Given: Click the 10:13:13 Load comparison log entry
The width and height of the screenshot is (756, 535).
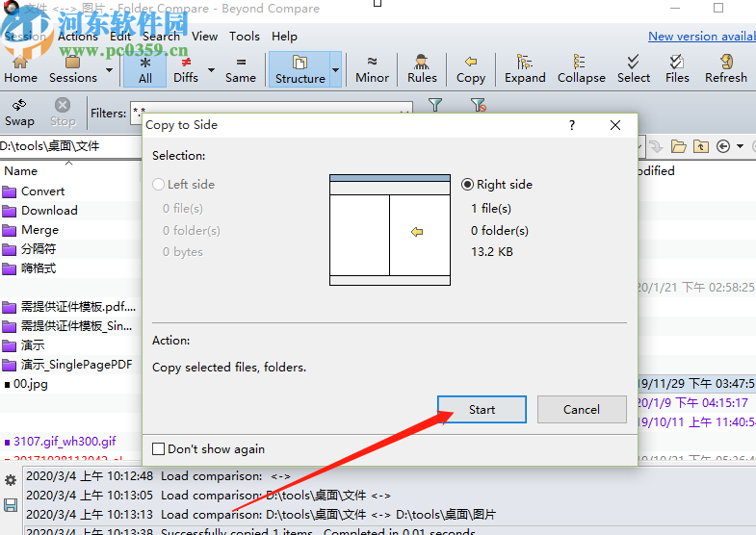Looking at the screenshot, I should [260, 514].
